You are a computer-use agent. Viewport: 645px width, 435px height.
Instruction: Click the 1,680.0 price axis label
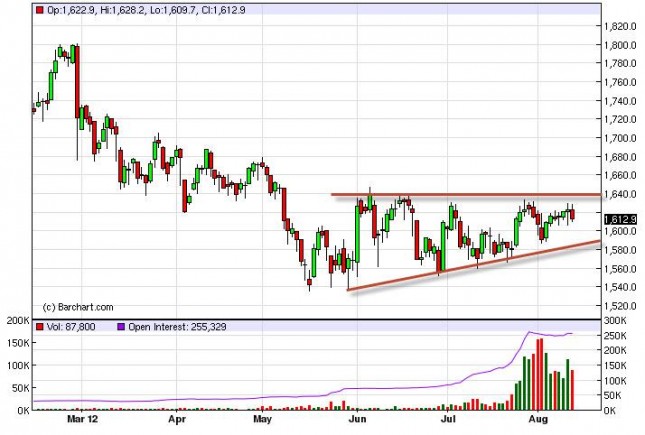[x=620, y=157]
